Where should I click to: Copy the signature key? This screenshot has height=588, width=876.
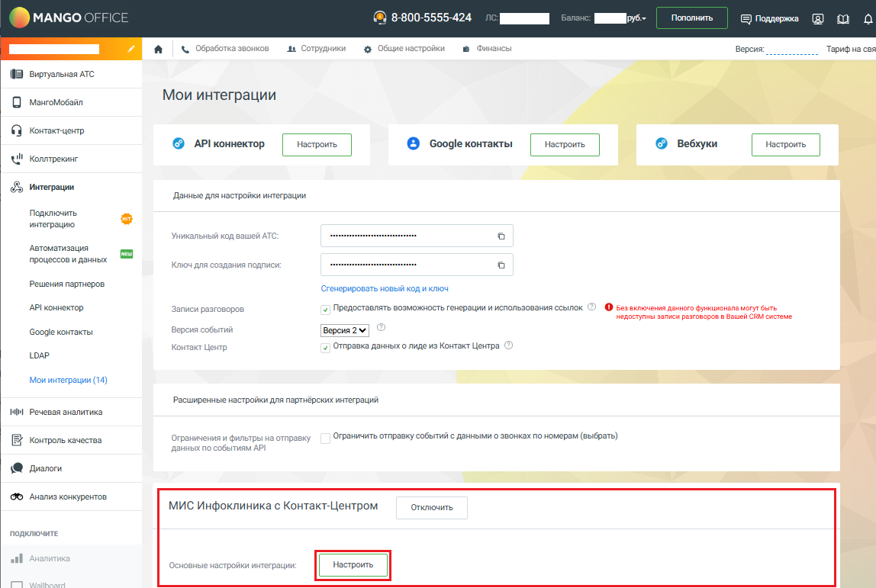tap(501, 265)
